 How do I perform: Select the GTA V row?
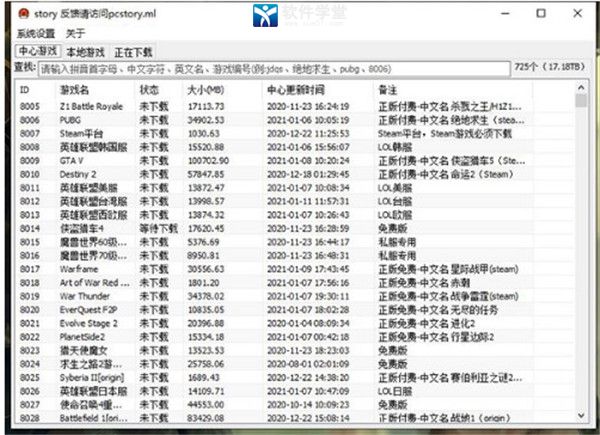coord(294,161)
